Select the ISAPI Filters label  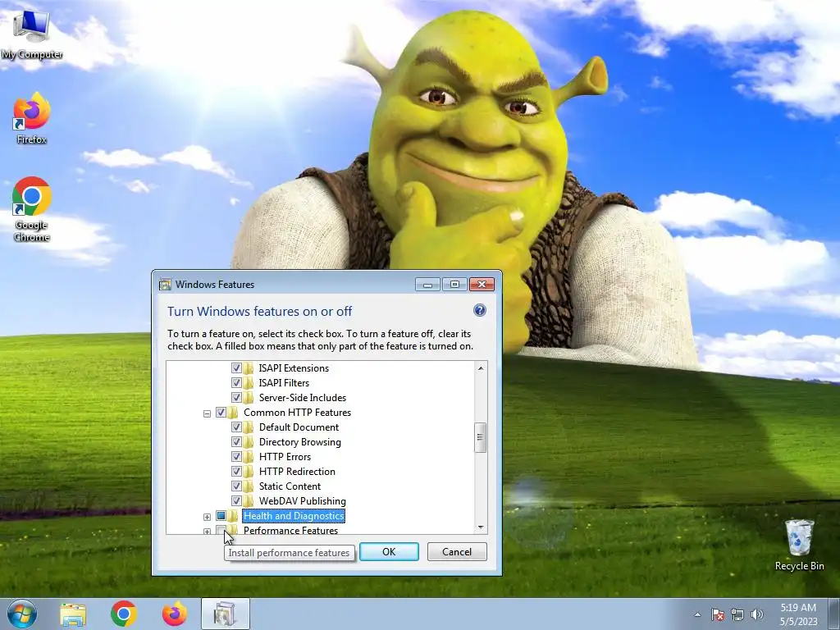(x=284, y=382)
